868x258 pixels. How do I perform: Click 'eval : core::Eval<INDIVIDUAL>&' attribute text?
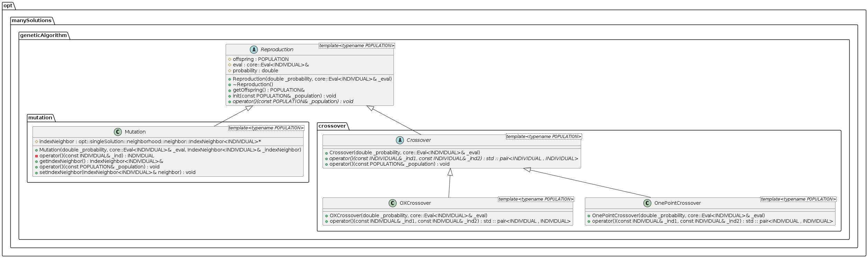(271, 65)
